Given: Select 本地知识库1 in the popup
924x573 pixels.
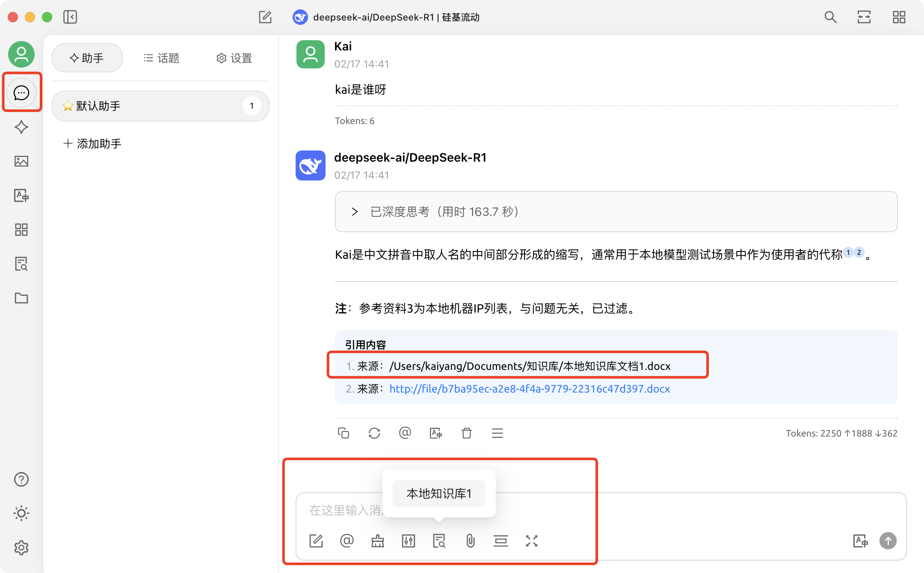Looking at the screenshot, I should point(439,493).
